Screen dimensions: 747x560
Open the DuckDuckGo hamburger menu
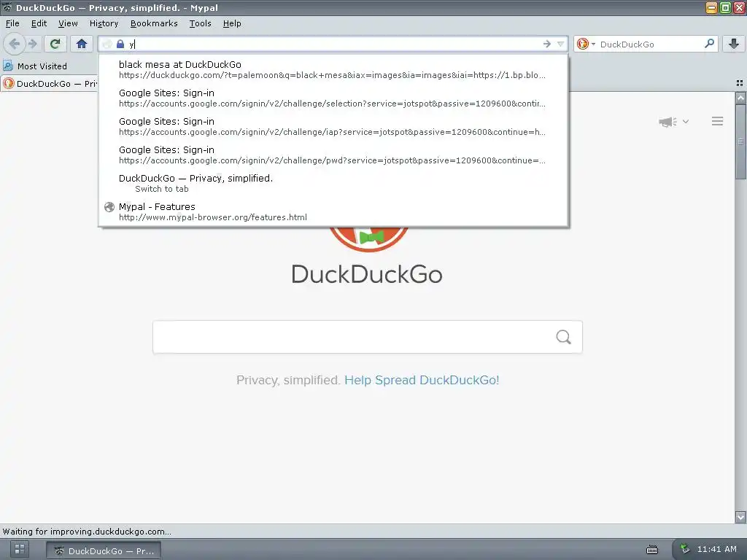[718, 122]
